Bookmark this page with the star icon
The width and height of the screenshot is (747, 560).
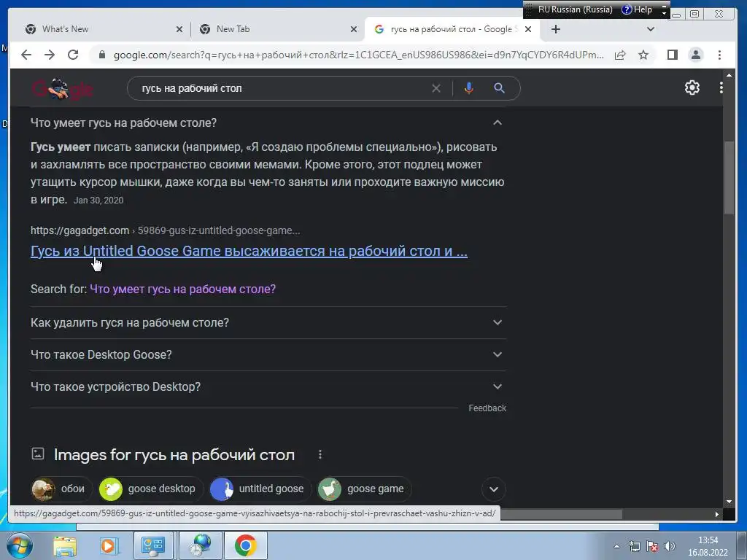(x=643, y=55)
